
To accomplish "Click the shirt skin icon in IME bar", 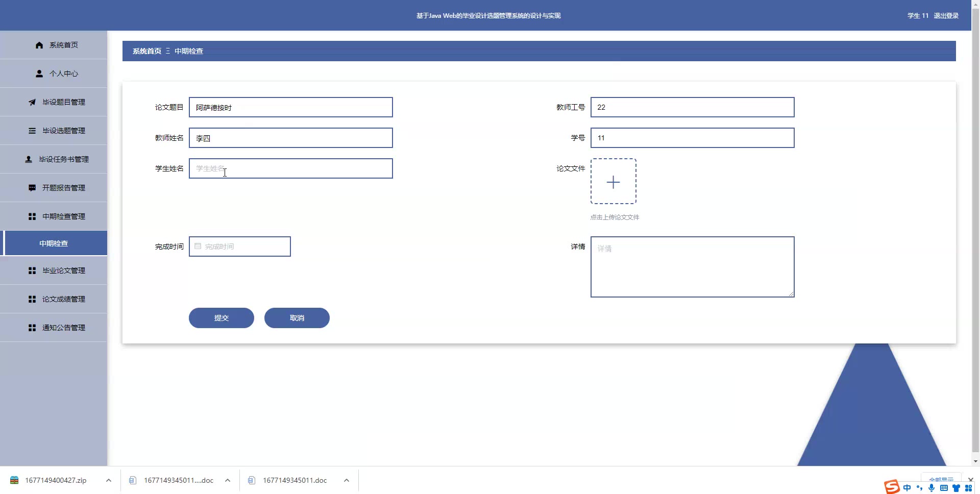I will 956,488.
